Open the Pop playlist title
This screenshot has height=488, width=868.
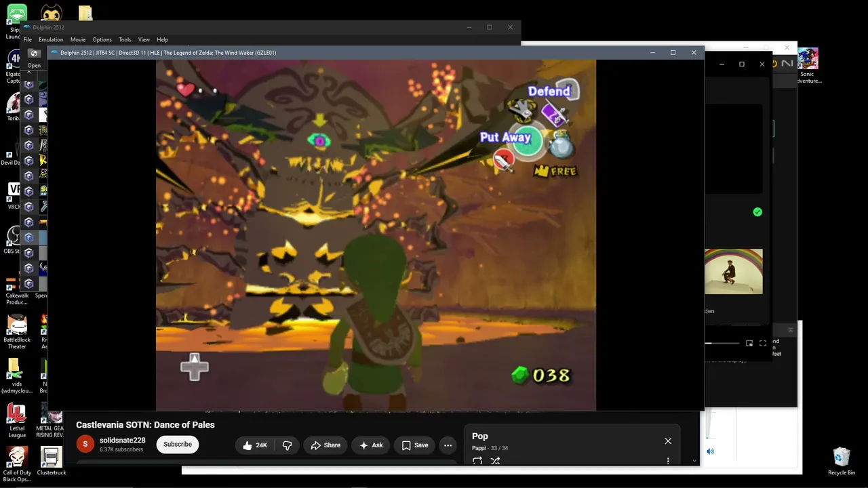(x=480, y=436)
